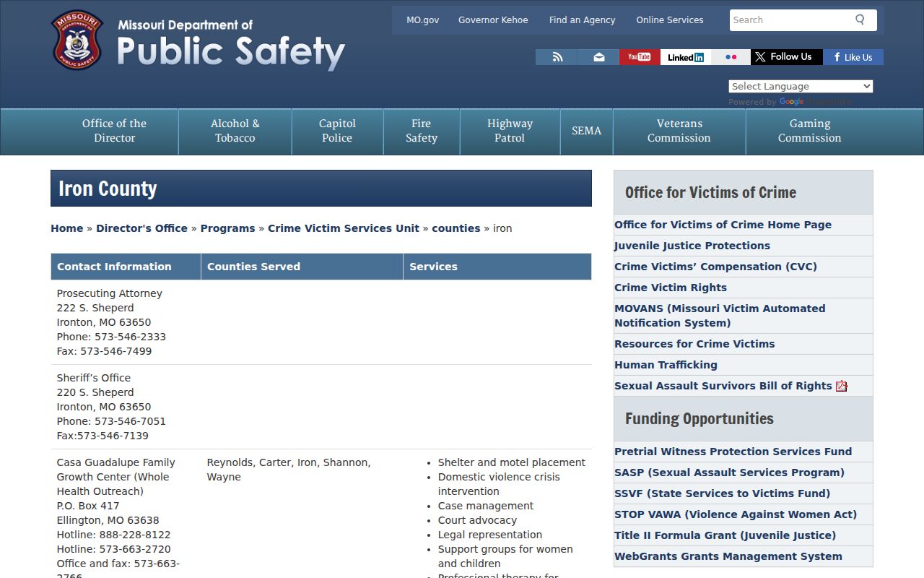Open the Flickr icon
924x578 pixels.
731,57
